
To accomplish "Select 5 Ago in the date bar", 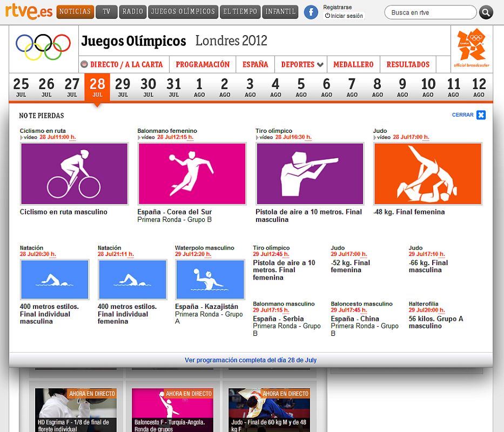I will point(301,87).
